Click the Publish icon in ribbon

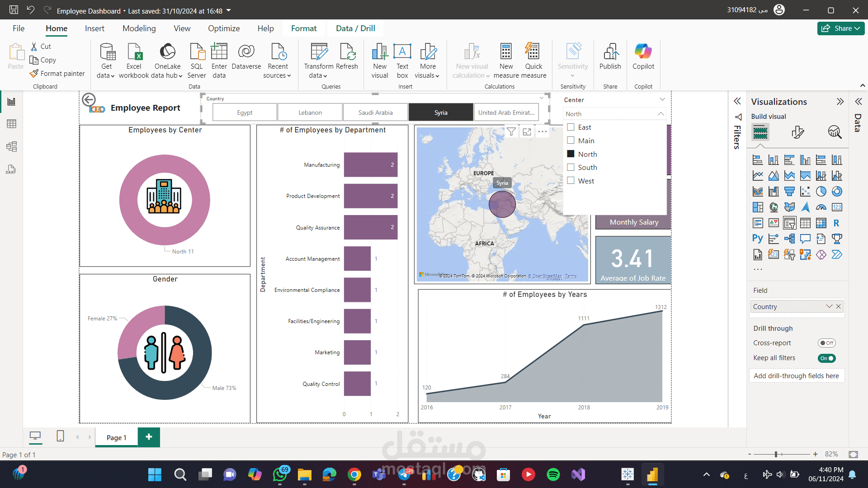610,52
